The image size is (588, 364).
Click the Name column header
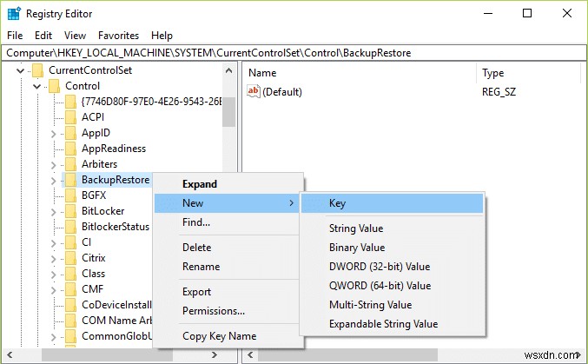point(262,73)
